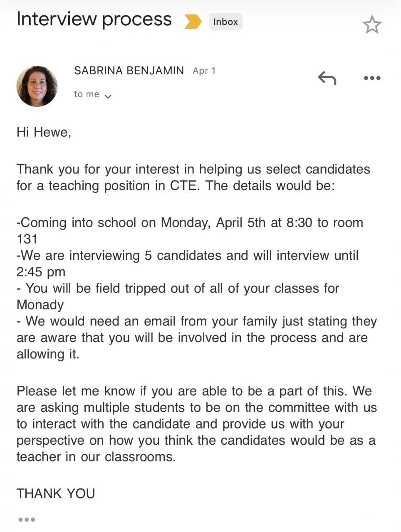Click the "Hi Hewe," greeting line
The image size is (401, 532).
(x=44, y=132)
